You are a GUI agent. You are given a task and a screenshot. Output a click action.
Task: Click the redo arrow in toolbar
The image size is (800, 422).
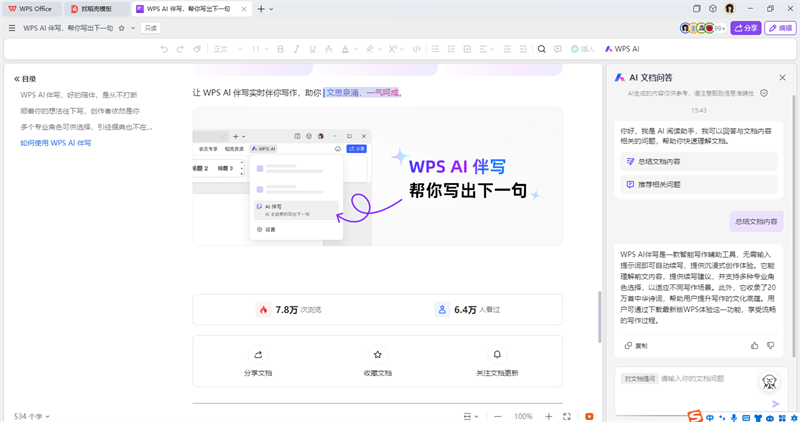coord(180,49)
